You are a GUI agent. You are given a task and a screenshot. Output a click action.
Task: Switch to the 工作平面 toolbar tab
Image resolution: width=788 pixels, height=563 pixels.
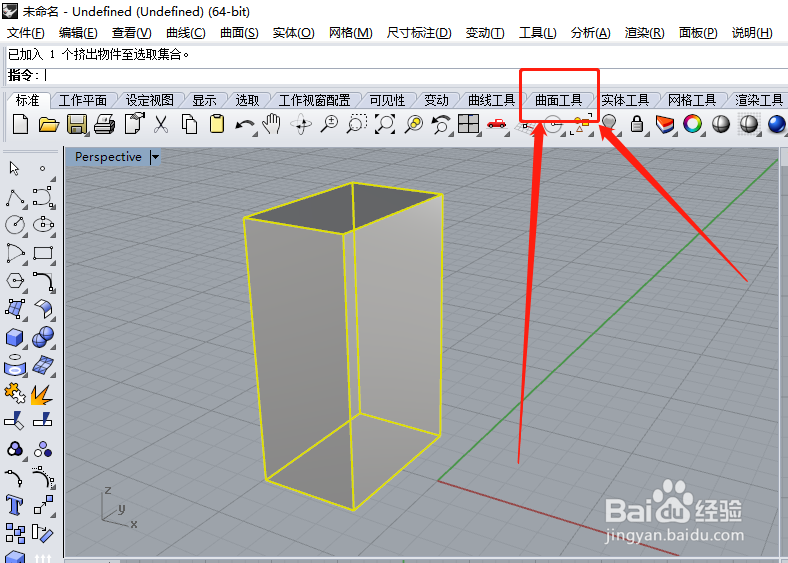point(83,101)
